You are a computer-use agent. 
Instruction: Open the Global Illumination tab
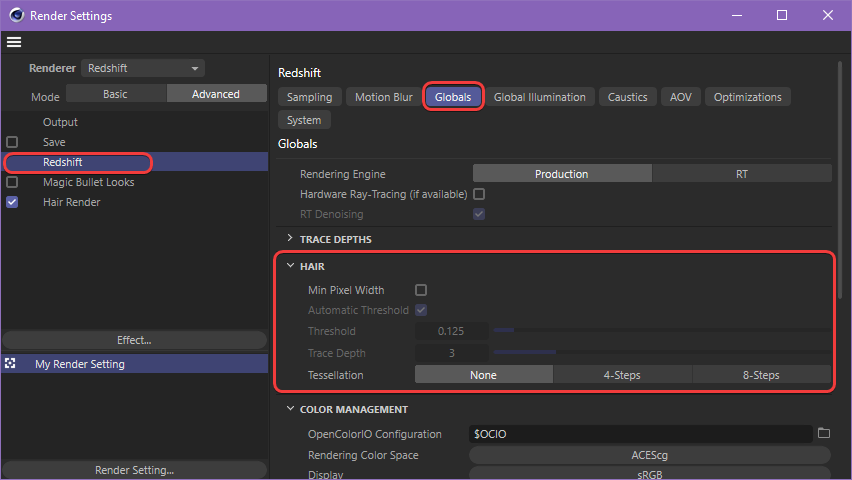pos(540,97)
